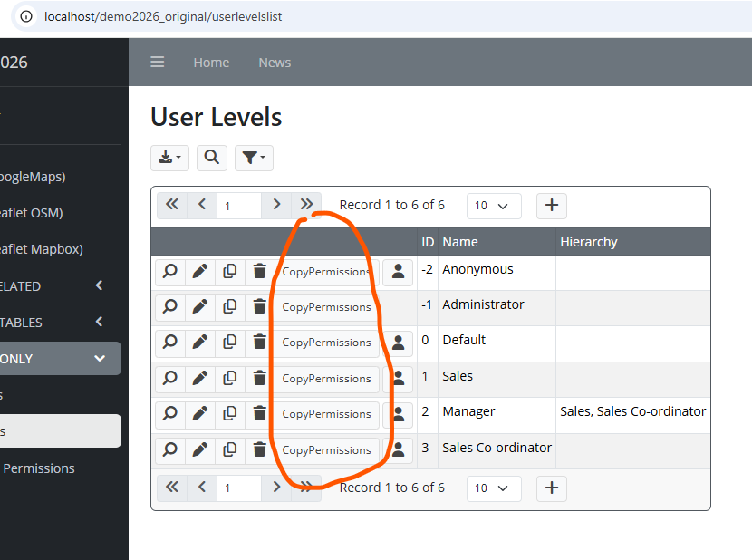Jump to last page in bottom pager

(x=307, y=488)
